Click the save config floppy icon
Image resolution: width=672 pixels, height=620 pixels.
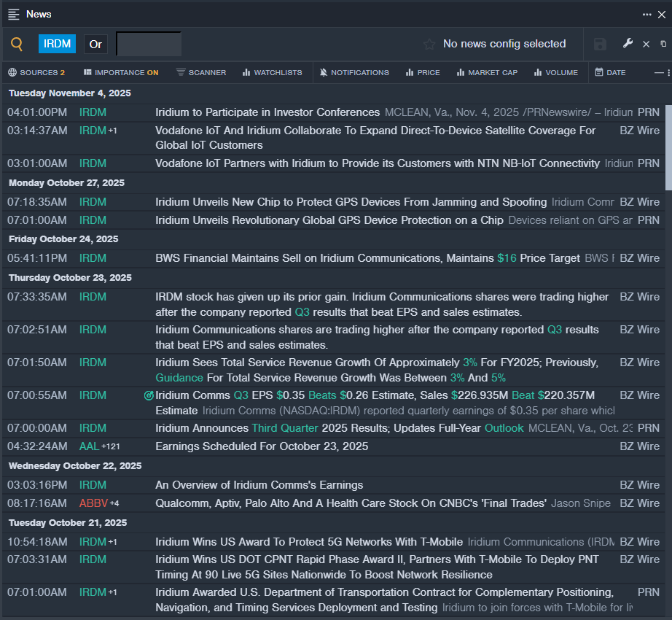click(600, 44)
